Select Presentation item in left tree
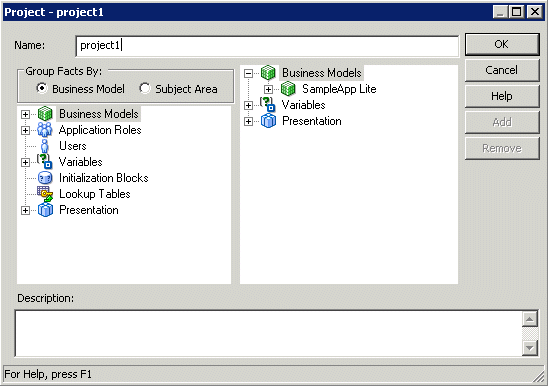The image size is (548, 386). click(89, 210)
